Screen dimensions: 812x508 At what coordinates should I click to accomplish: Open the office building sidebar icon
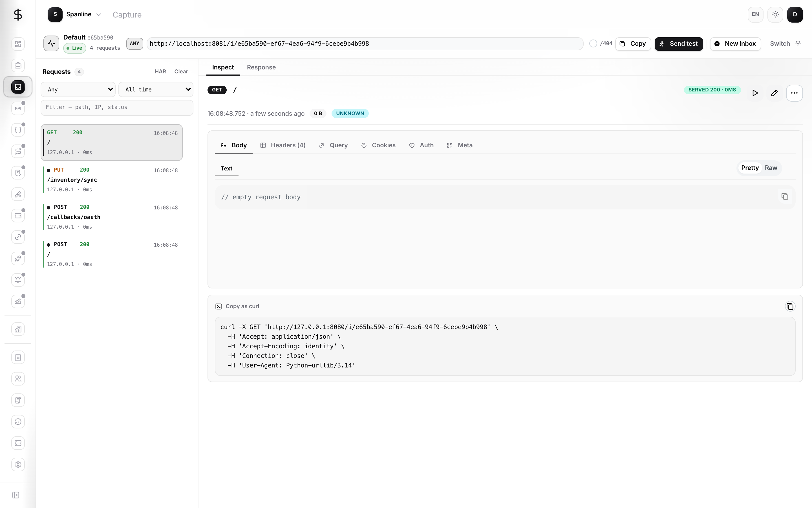(x=18, y=358)
